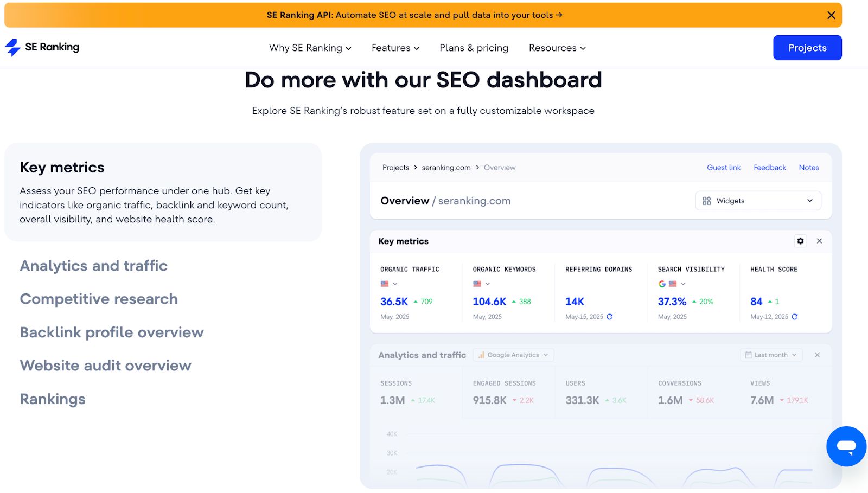Select Website audit overview tab
This screenshot has width=868, height=493.
point(106,366)
